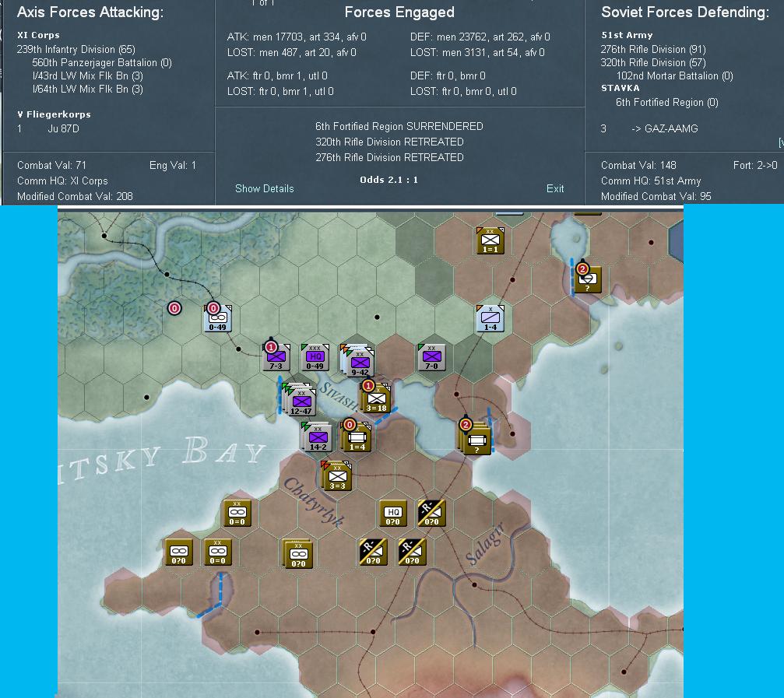Click 239th Infantry Division (65) entry

pos(76,49)
